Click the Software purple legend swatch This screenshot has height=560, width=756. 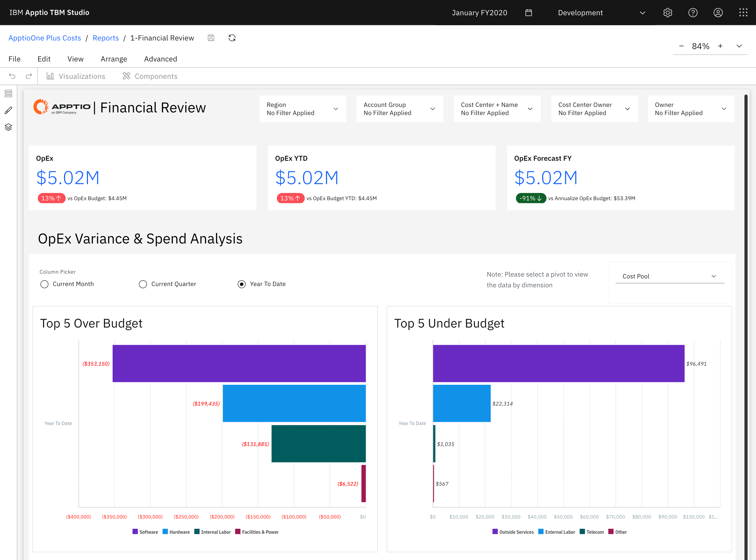pos(135,532)
